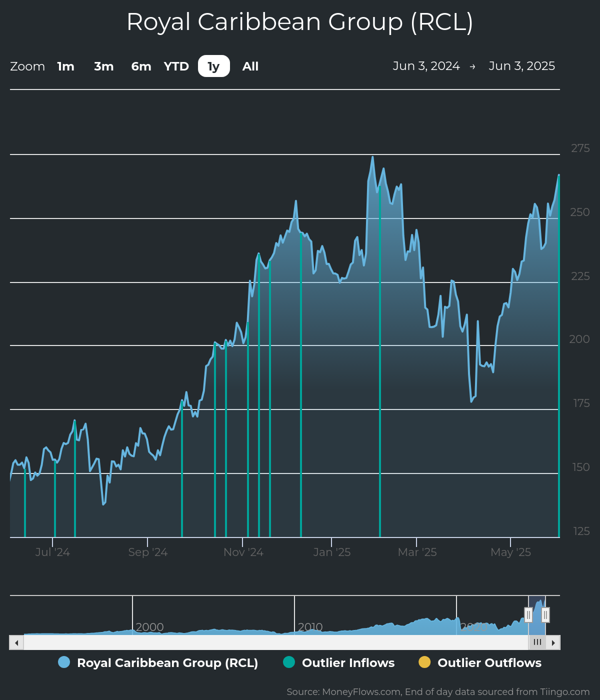Viewport: 600px width, 700px height.
Task: Select the 1y zoom range
Action: pos(214,66)
